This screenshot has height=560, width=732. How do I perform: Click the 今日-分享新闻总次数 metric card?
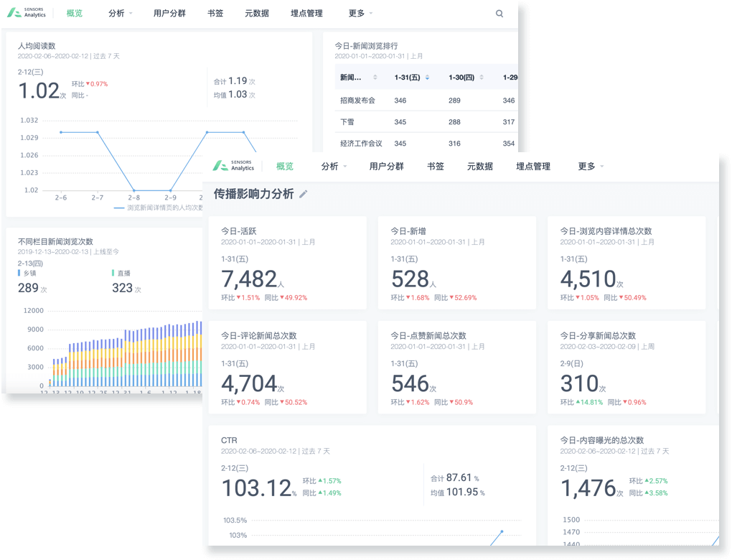(x=626, y=366)
